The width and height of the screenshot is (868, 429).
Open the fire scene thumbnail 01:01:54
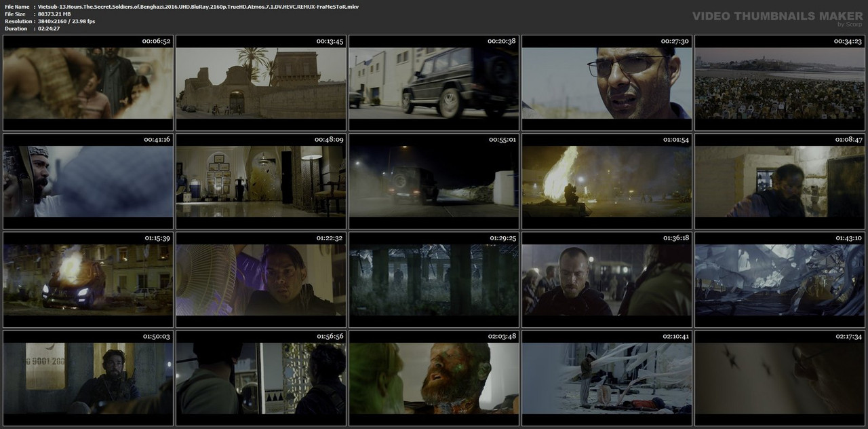607,181
